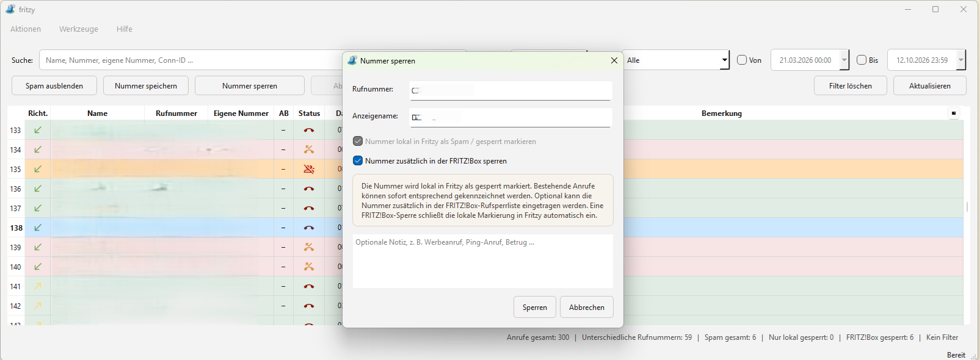Click the blocked call status icon in row 135
The image size is (980, 360).
[x=309, y=169]
